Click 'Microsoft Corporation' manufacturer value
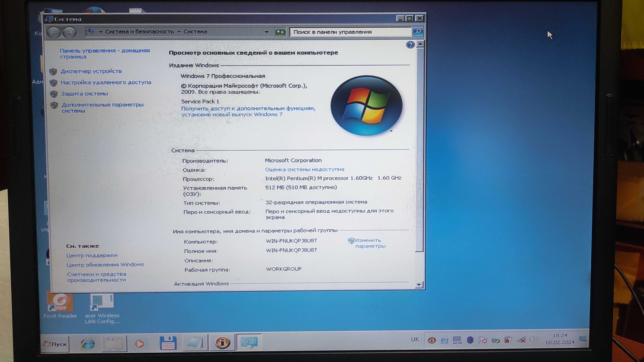Screen dimensions: 644x362 click(x=293, y=160)
